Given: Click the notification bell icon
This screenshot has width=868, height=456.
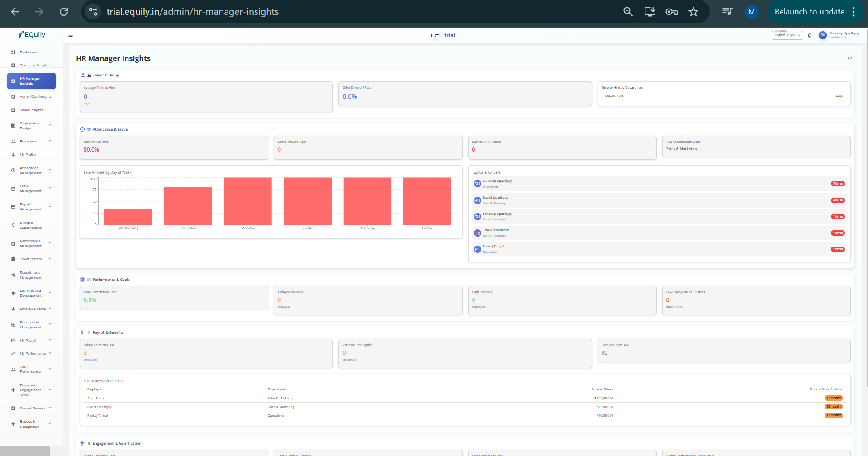Looking at the screenshot, I should [x=809, y=35].
